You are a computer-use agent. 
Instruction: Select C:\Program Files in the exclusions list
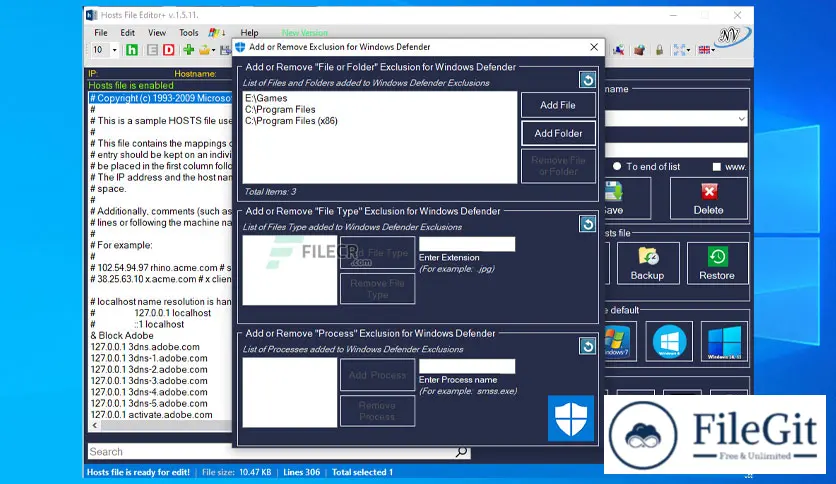point(280,109)
